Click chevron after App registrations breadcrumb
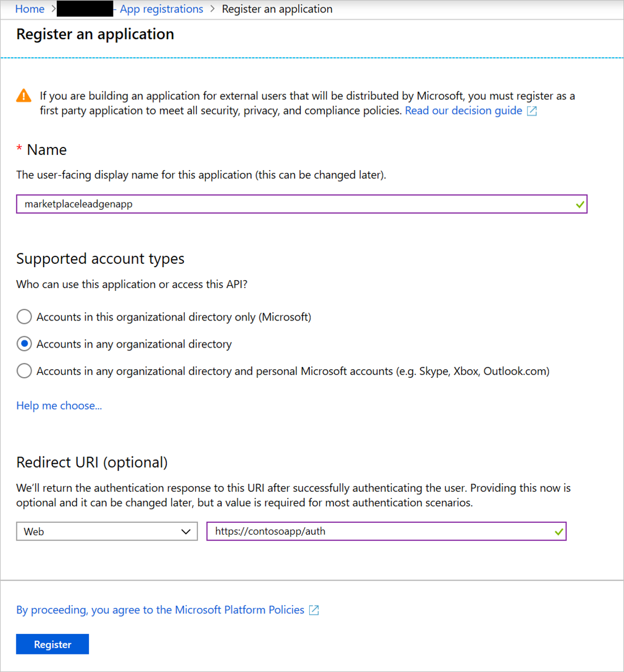This screenshot has height=672, width=624. tap(213, 9)
